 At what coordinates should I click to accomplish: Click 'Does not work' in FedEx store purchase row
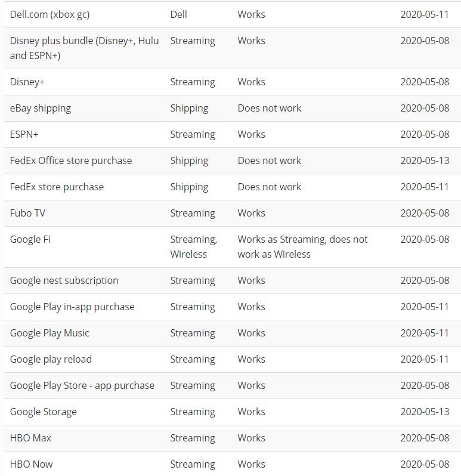point(270,187)
